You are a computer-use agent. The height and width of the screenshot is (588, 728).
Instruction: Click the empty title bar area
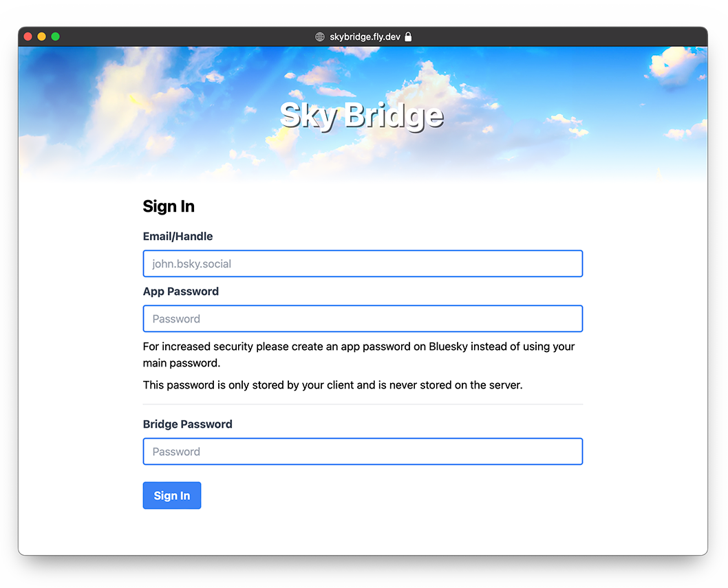(x=550, y=37)
